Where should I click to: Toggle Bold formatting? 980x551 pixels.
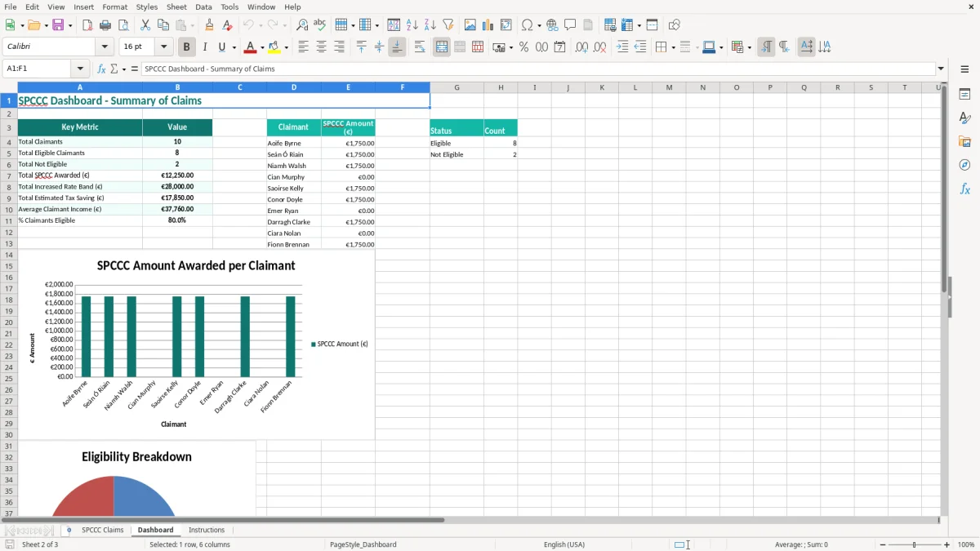tap(186, 47)
